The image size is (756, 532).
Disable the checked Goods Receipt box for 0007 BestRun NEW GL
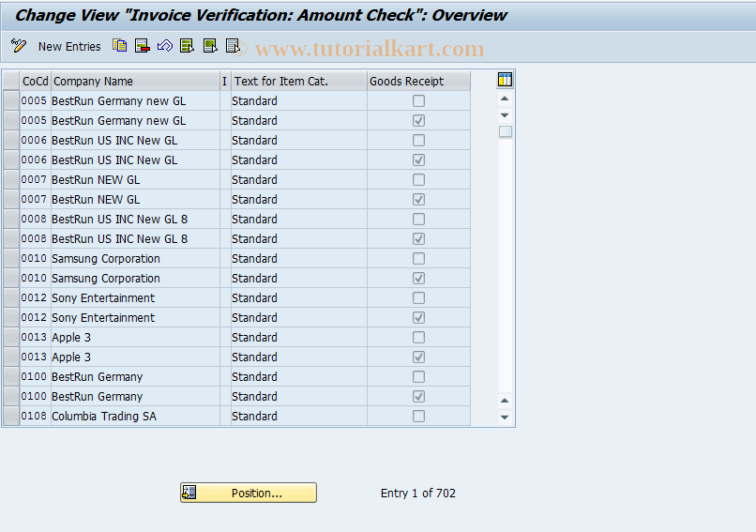pyautogui.click(x=418, y=199)
